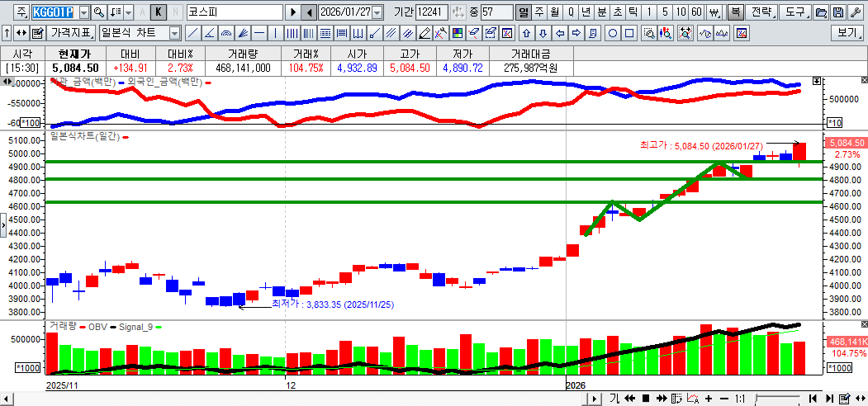Click the magnifier stock search icon
Screen dimensions: 868x406
tap(99, 12)
